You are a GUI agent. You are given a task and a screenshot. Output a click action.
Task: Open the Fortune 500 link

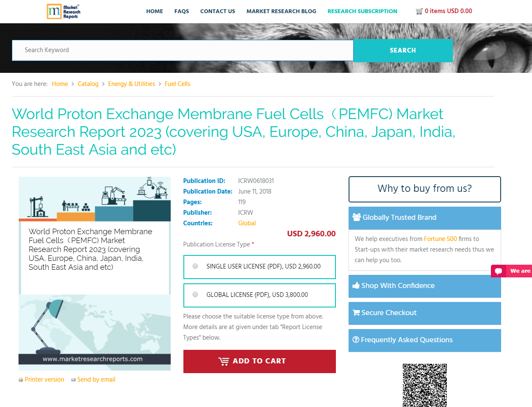pos(441,239)
